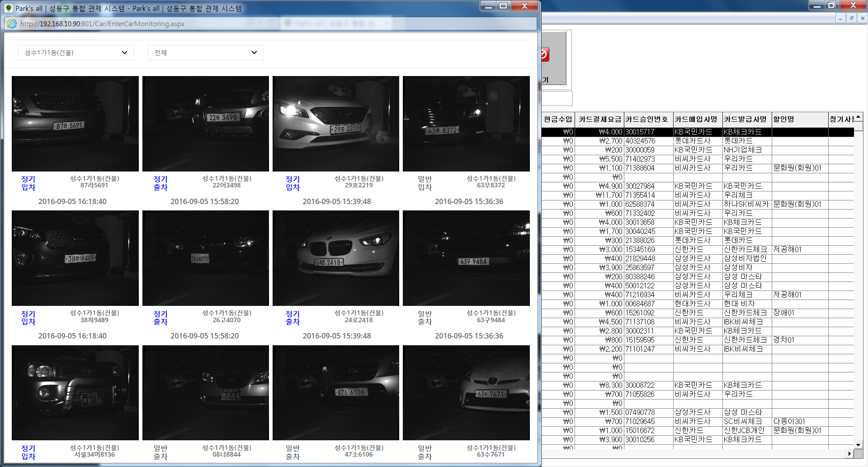Select 다둥이301 discount cell
The width and height of the screenshot is (868, 467).
pos(800,422)
